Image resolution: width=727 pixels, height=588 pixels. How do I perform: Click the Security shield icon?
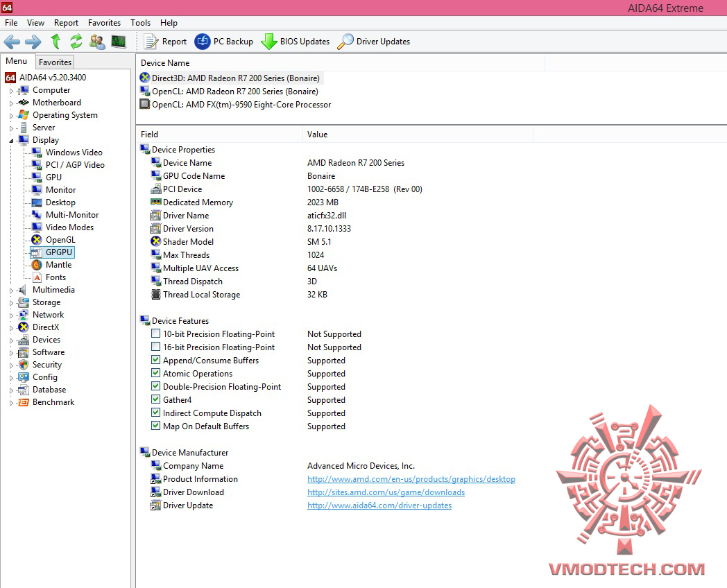(x=23, y=365)
